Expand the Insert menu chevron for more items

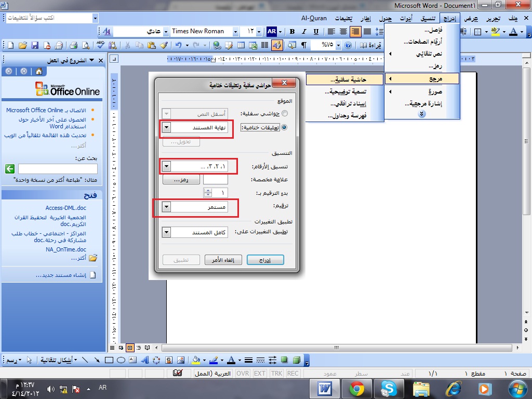click(x=422, y=114)
